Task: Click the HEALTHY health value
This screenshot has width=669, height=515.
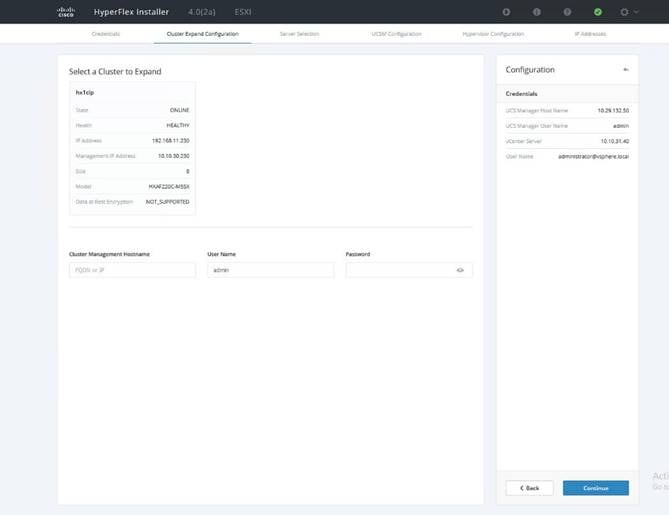Action: coord(178,125)
